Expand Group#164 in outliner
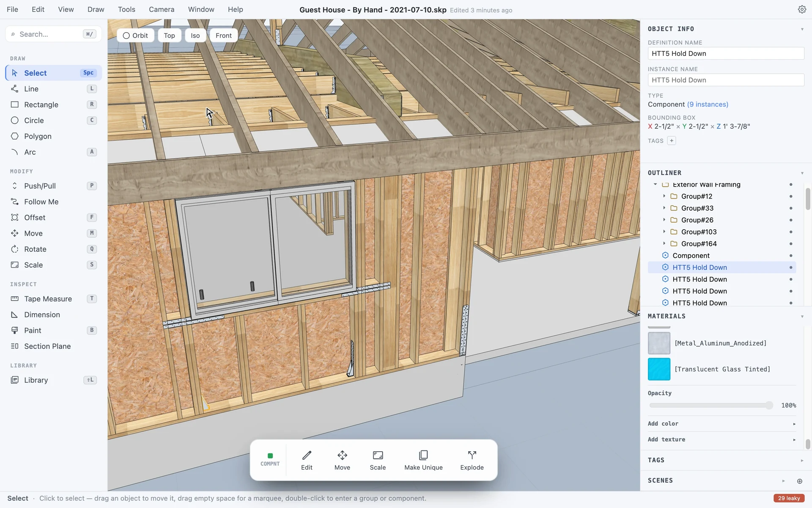This screenshot has height=508, width=812. pos(664,244)
